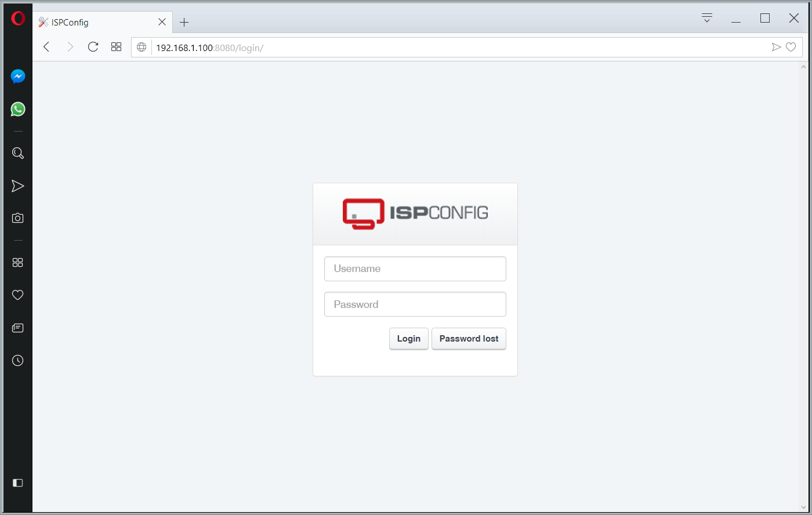Click the address bar URL
Screen dimensions: 812x515
point(209,48)
